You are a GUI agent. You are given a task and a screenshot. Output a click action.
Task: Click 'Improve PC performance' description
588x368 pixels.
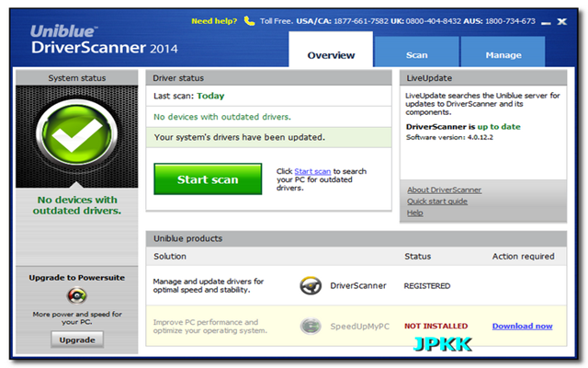point(210,327)
